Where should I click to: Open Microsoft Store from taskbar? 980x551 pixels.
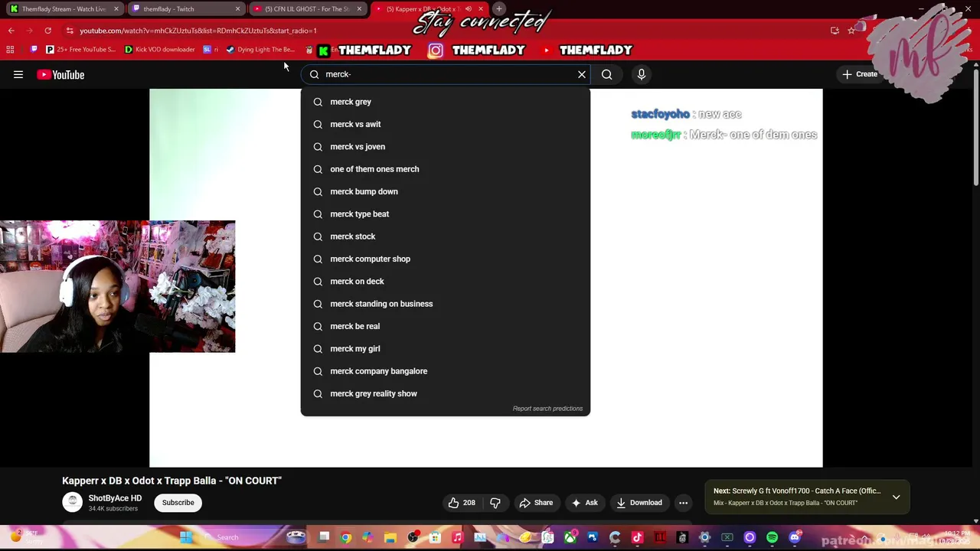coord(435,537)
